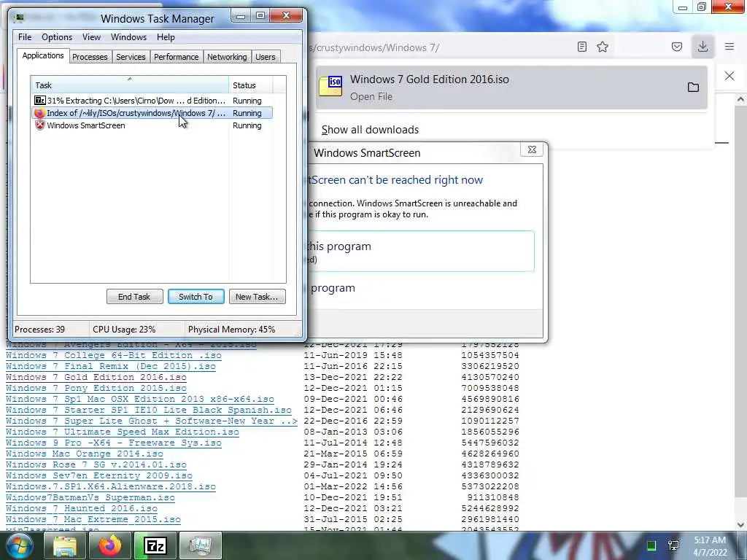Close the bar right of the downloads panel
This screenshot has height=560, width=747.
coord(729,76)
